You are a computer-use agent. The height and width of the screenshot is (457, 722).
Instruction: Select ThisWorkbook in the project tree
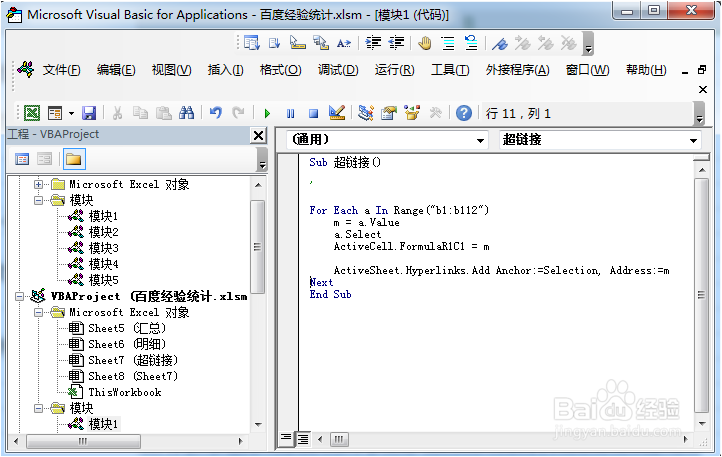pyautogui.click(x=124, y=393)
